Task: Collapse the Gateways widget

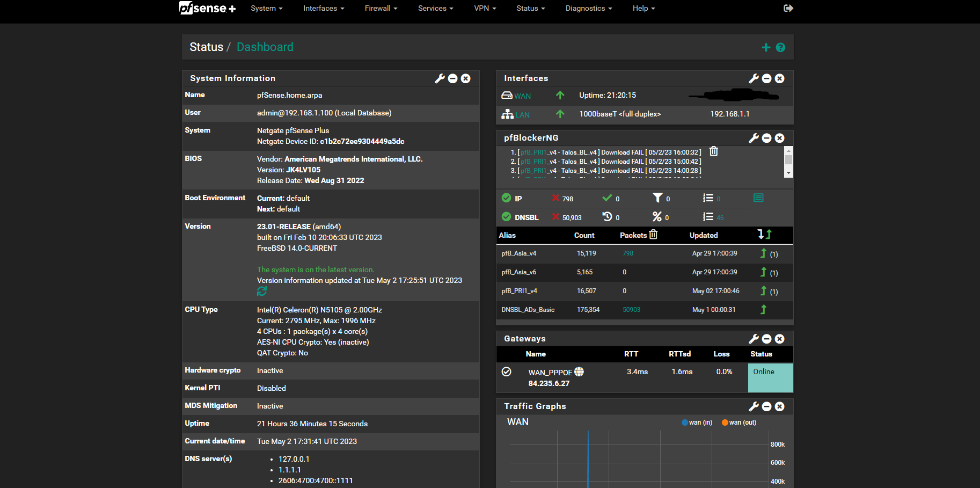Action: 767,339
